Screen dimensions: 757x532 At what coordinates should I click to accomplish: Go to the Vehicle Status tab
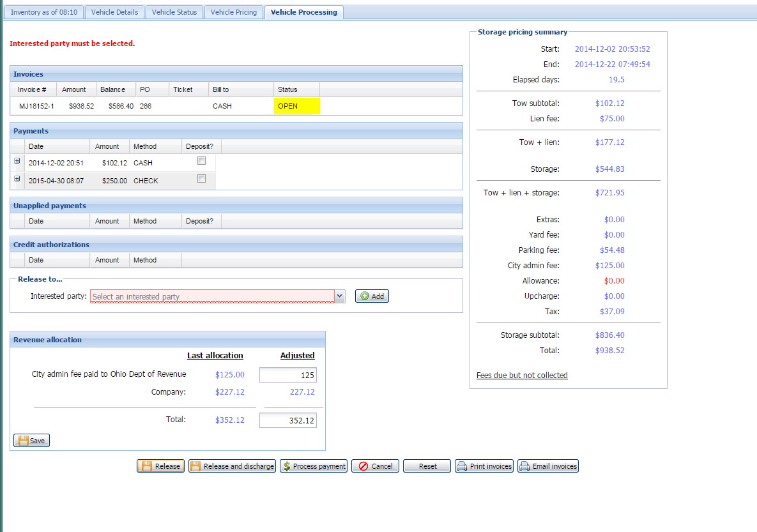click(x=174, y=12)
